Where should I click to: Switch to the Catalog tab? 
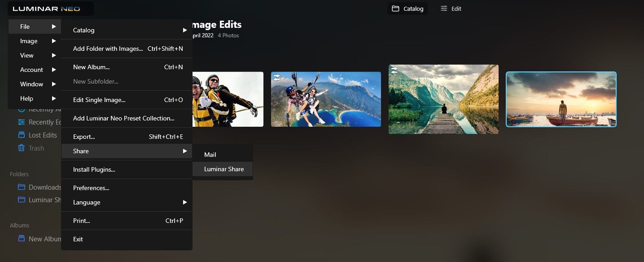pos(407,9)
